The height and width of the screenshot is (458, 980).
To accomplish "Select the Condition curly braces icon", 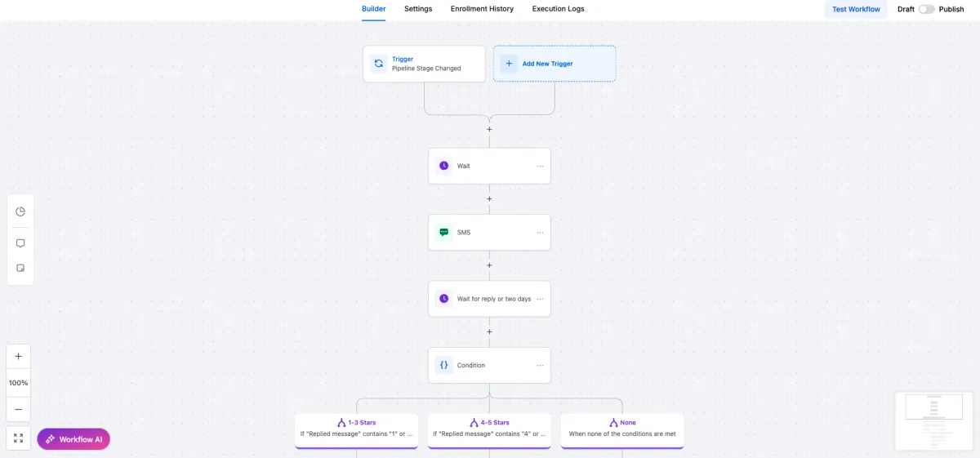I will coord(443,365).
